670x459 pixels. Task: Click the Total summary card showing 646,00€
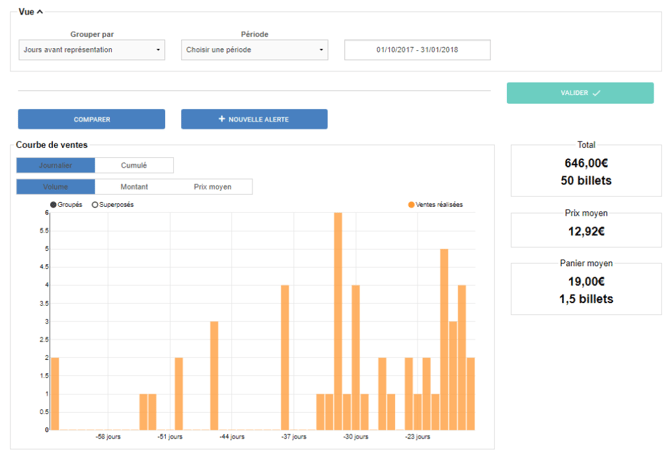585,170
